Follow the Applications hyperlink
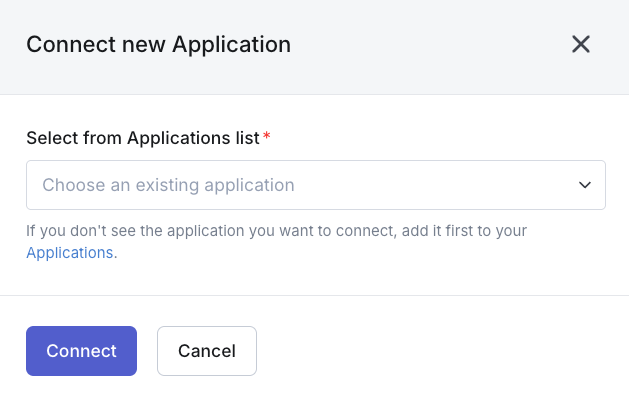This screenshot has height=403, width=629. click(x=69, y=253)
